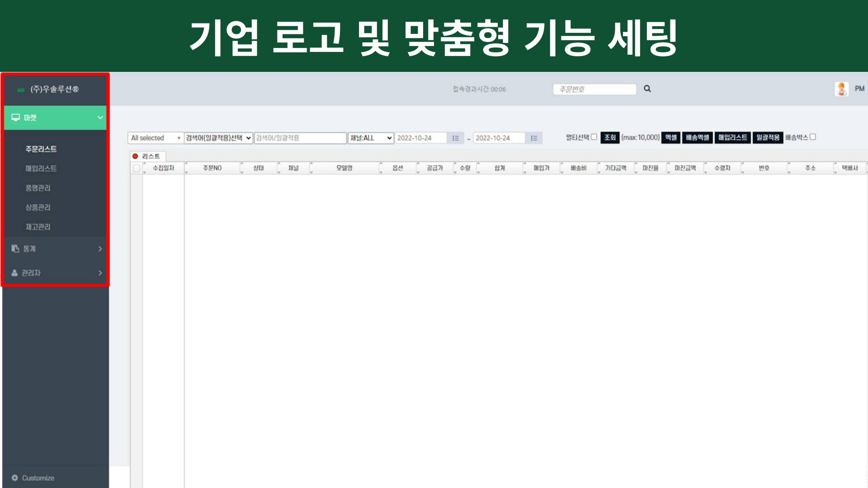Click the 마켓 monitor icon
This screenshot has width=868, height=488.
coord(15,117)
